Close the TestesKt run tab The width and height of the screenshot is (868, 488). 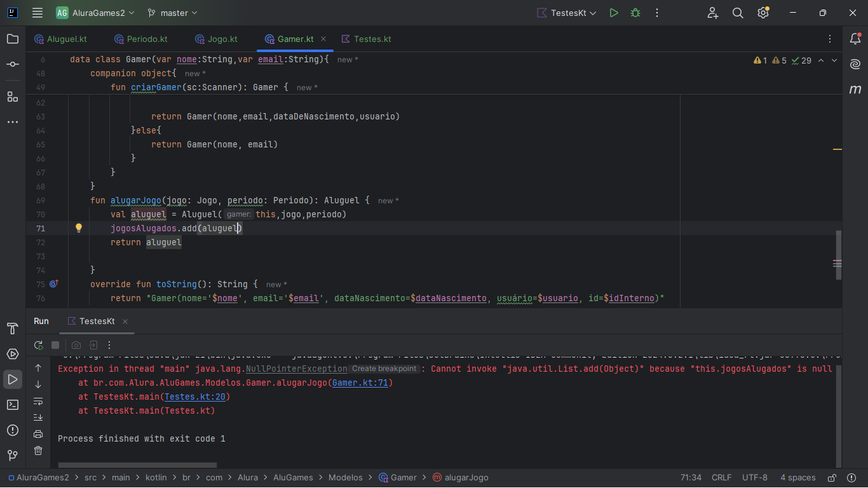(125, 322)
